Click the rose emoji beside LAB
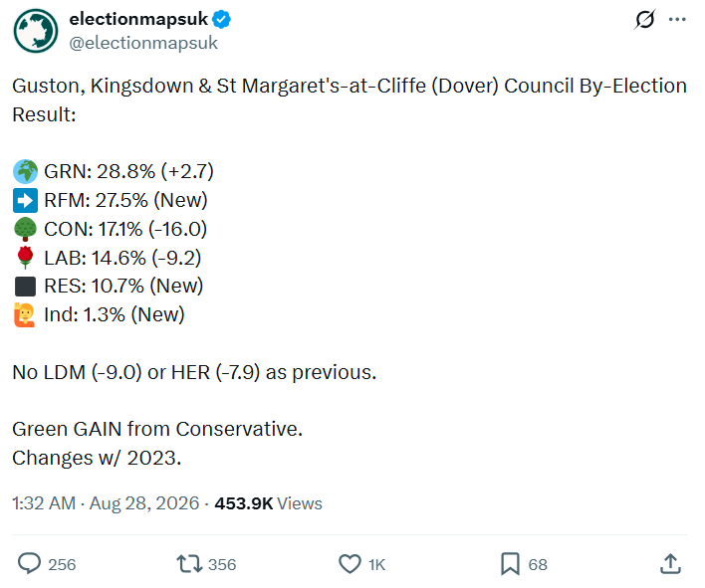The image size is (705, 588). point(25,258)
